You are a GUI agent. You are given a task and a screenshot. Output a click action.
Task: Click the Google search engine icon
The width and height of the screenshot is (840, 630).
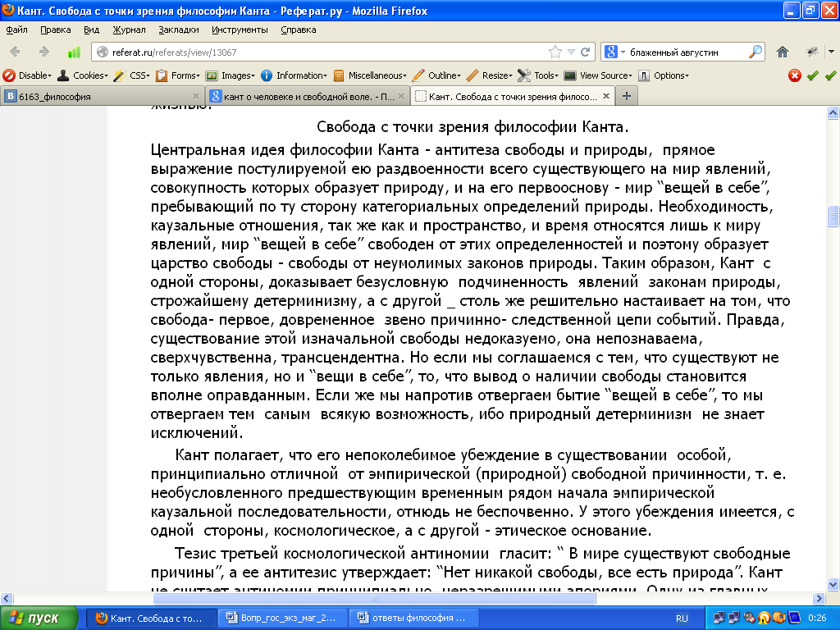(610, 52)
